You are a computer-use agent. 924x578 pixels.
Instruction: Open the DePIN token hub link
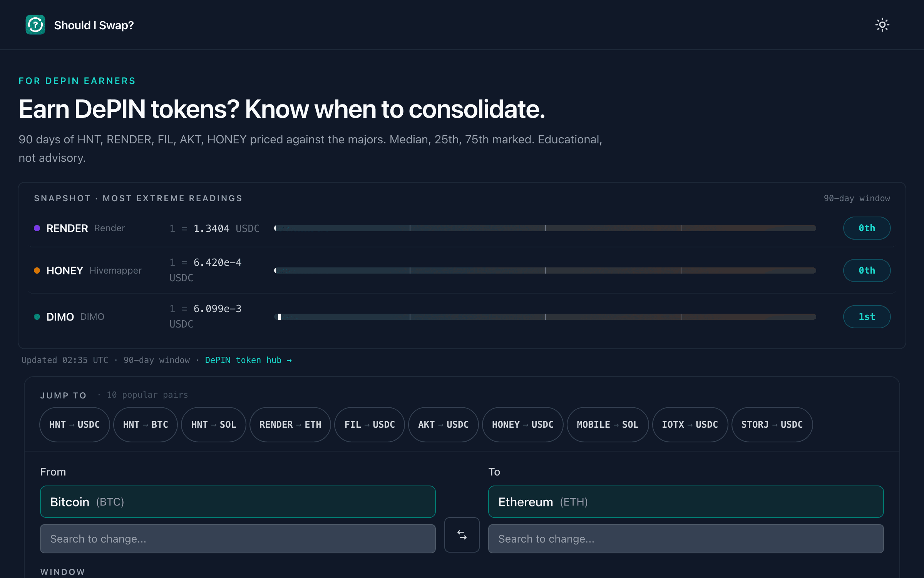click(248, 360)
